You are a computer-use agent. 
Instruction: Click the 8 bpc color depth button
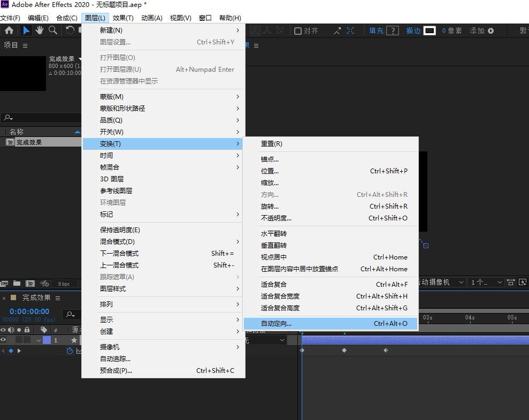(x=64, y=284)
